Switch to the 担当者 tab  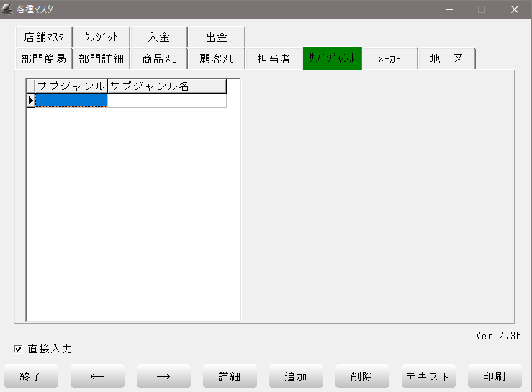[x=274, y=59]
